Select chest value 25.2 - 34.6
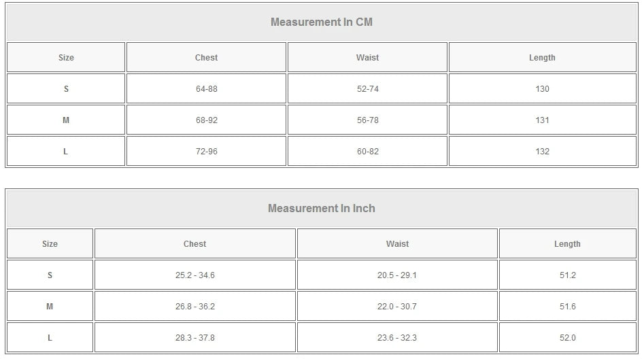The width and height of the screenshot is (644, 359). coord(194,275)
